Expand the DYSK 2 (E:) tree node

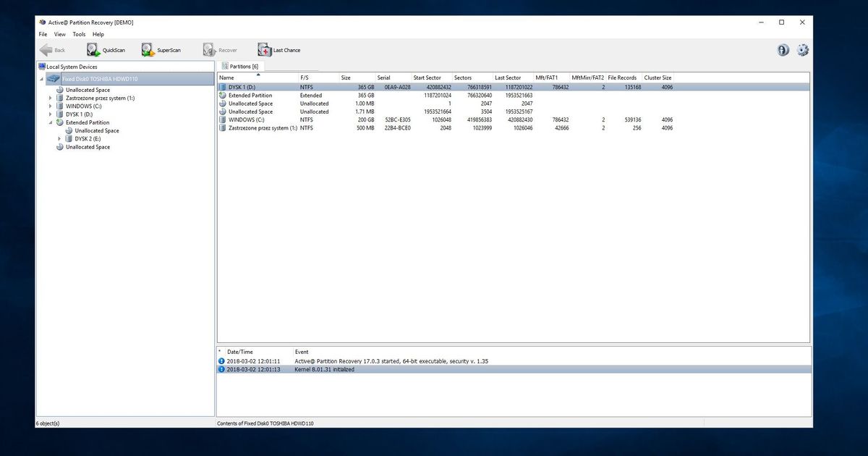click(x=60, y=138)
